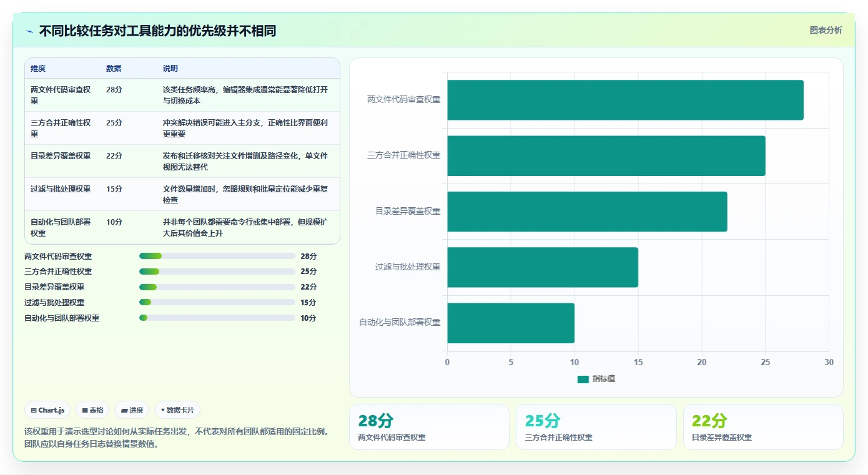Click the 22分 value beside progress bars
This screenshot has width=868, height=475.
(308, 287)
